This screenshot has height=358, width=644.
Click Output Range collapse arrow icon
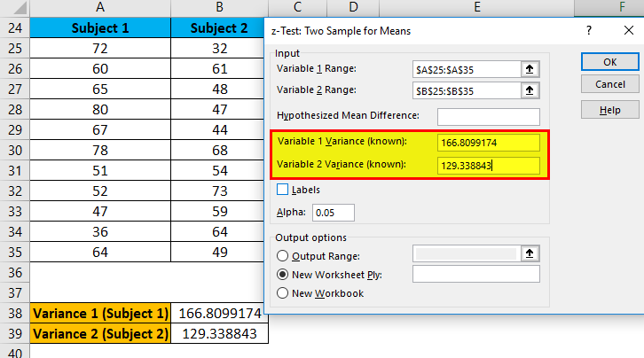[530, 253]
